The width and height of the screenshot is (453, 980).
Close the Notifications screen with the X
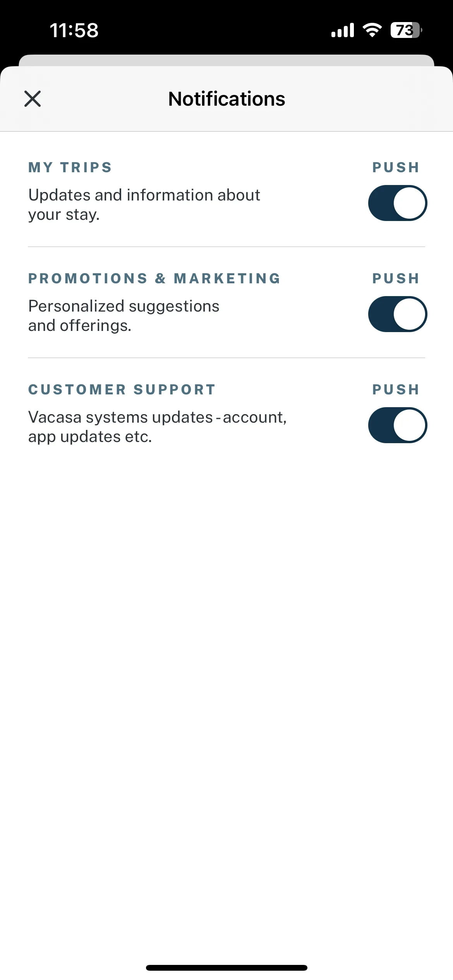(33, 99)
